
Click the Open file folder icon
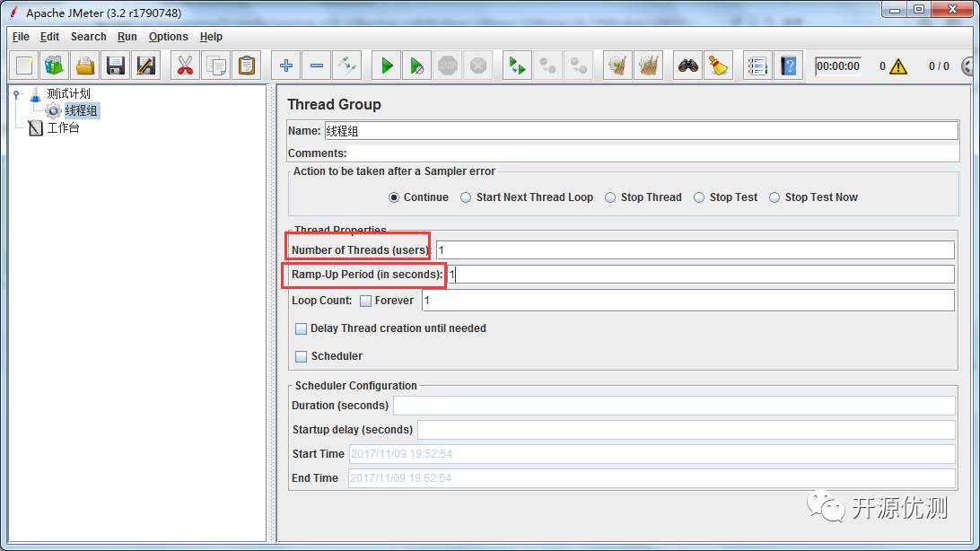coord(85,66)
